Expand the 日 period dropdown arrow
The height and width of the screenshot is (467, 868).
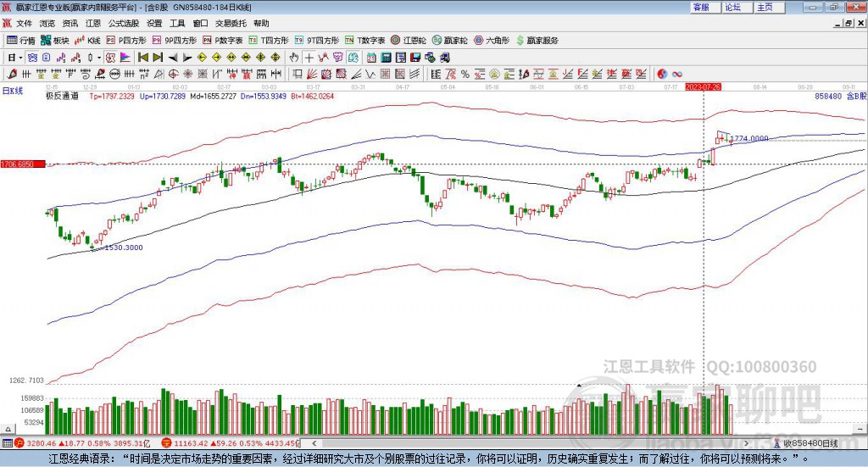(19, 58)
